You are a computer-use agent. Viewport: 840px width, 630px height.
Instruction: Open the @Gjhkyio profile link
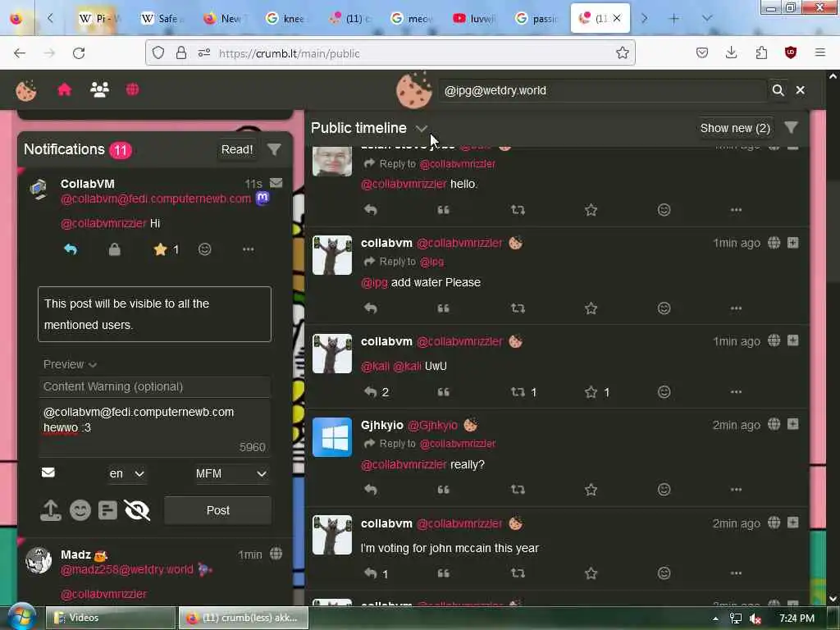pyautogui.click(x=432, y=425)
